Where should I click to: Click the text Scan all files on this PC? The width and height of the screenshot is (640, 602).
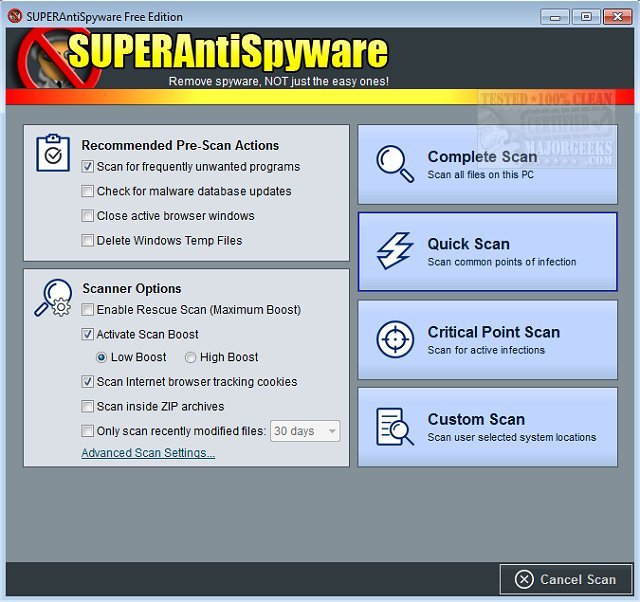(480, 175)
